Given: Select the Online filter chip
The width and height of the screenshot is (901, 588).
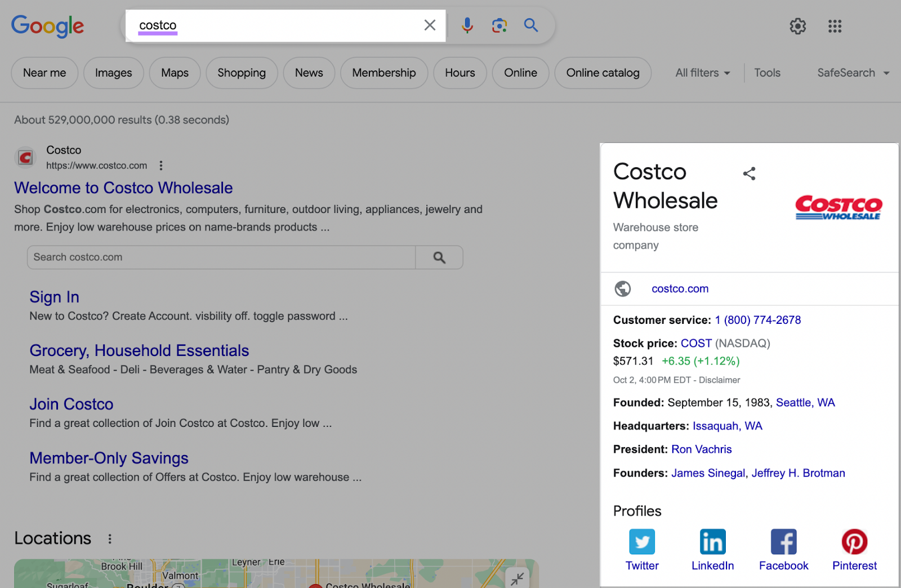Looking at the screenshot, I should click(x=521, y=73).
